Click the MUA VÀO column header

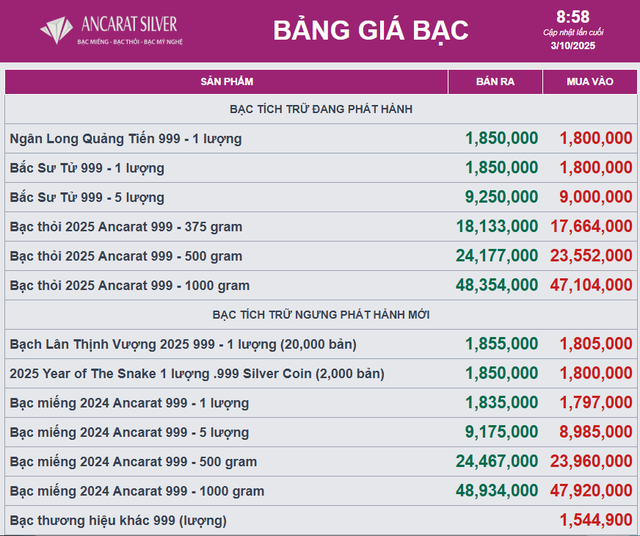(589, 81)
